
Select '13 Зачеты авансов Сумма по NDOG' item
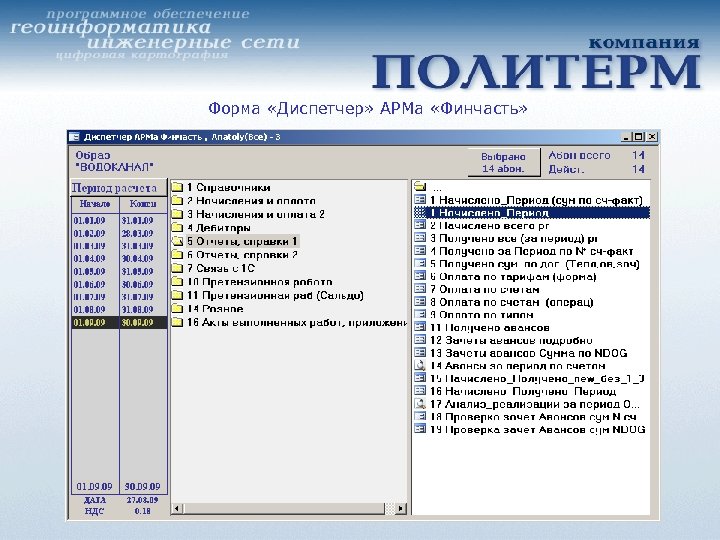[529, 353]
